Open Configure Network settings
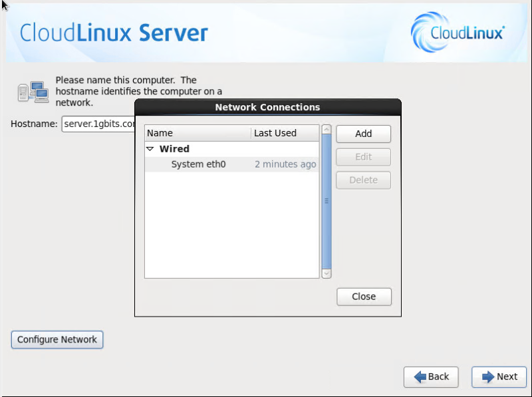 (57, 339)
